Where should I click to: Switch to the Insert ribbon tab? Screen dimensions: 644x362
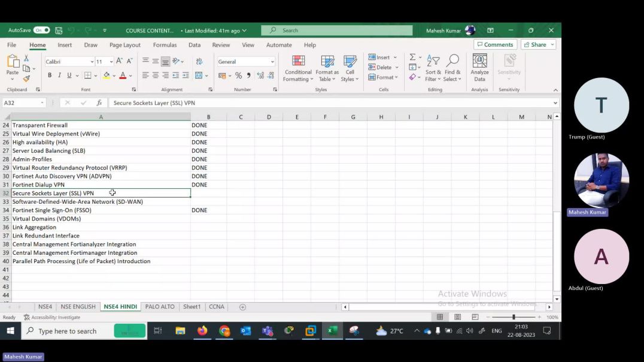click(65, 45)
